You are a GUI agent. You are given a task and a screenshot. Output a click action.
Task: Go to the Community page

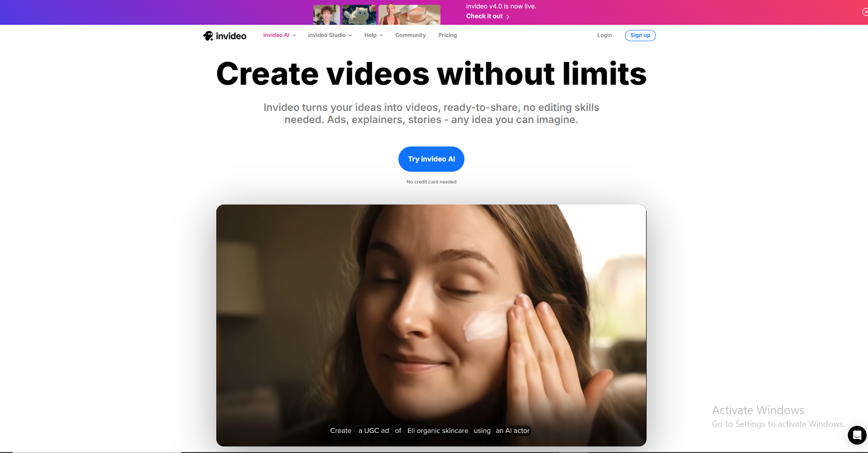[x=411, y=35]
